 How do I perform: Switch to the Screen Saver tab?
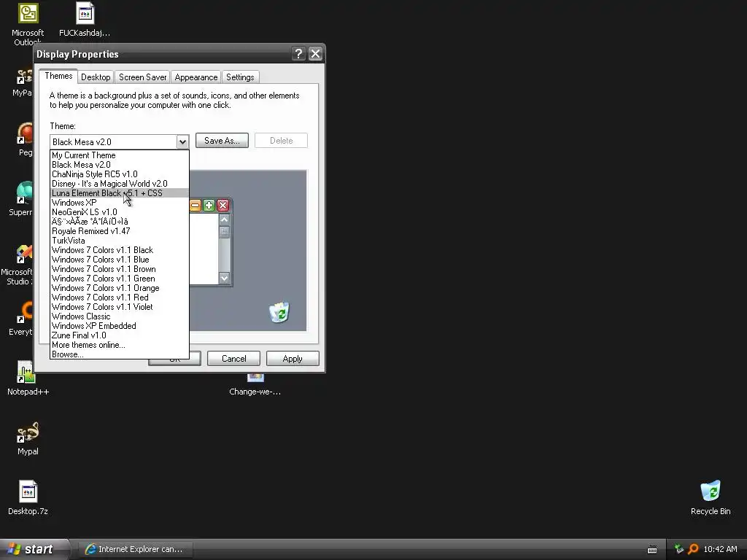tap(142, 77)
